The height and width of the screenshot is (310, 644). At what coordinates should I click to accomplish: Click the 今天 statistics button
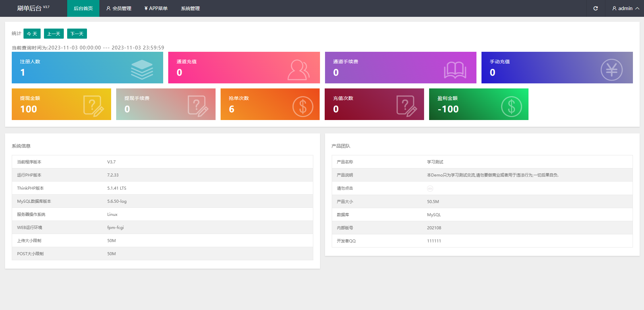point(32,34)
